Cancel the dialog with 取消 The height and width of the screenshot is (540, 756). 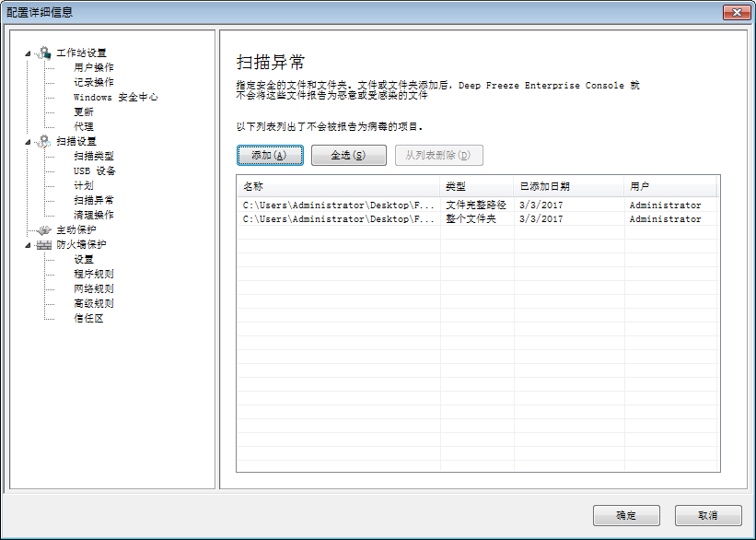(x=707, y=515)
